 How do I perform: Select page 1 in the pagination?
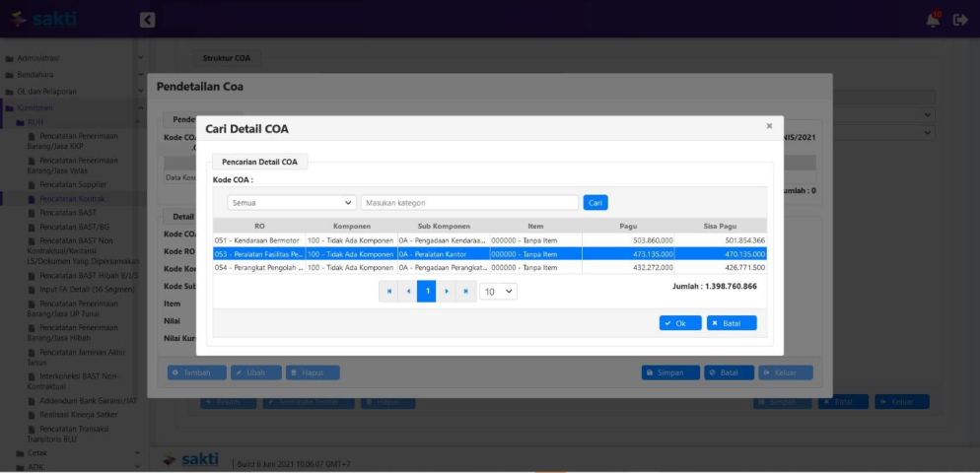click(427, 292)
